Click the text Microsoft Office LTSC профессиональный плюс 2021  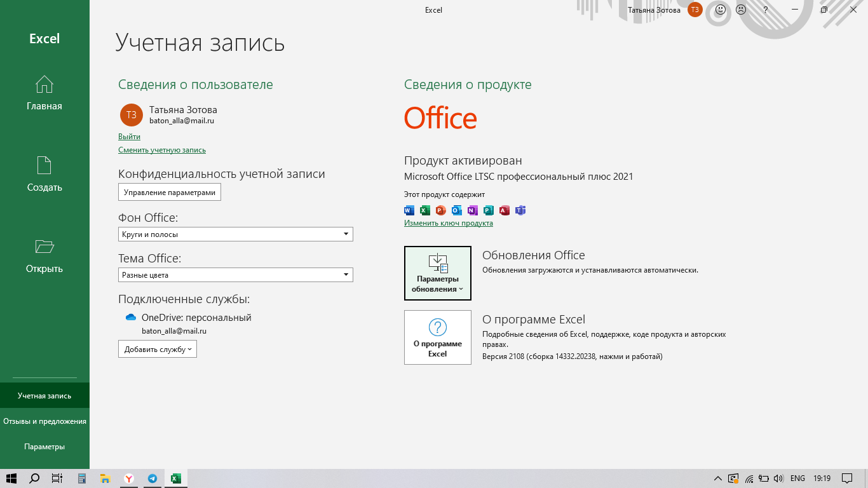coord(519,177)
